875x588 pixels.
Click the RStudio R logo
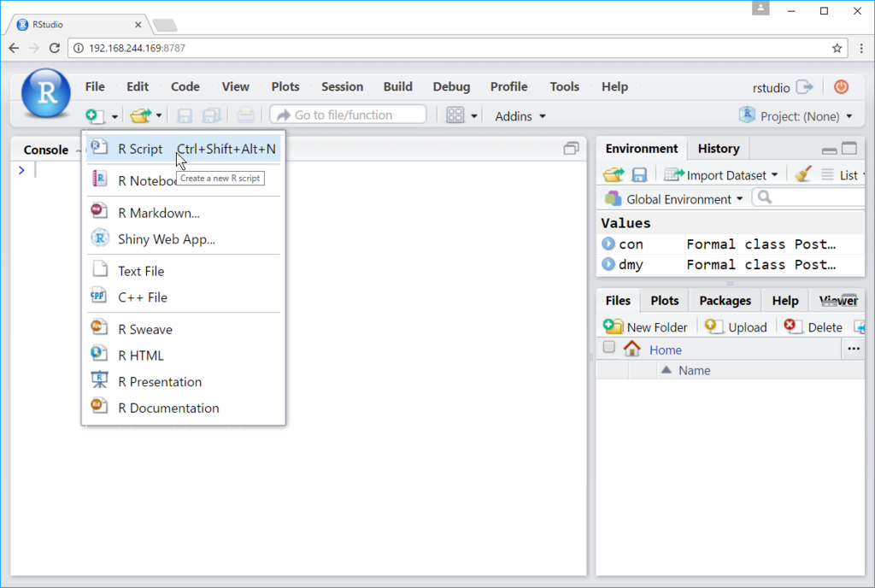click(46, 93)
